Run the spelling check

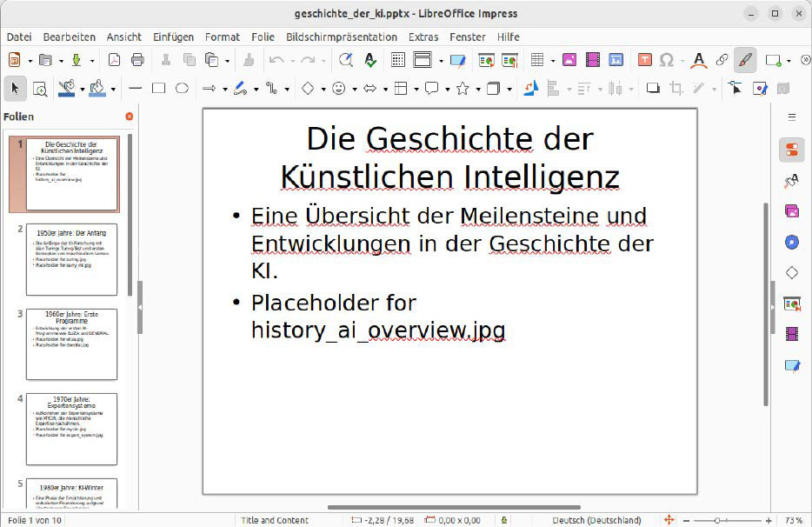point(370,60)
